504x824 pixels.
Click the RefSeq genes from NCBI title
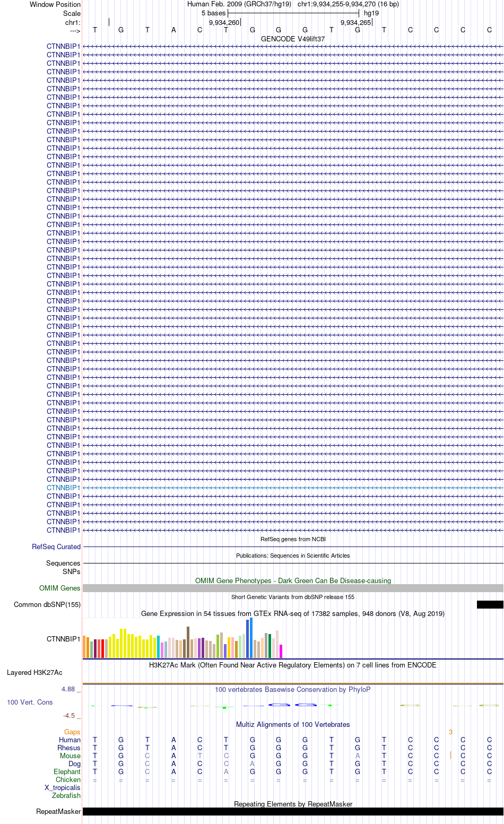(x=293, y=539)
